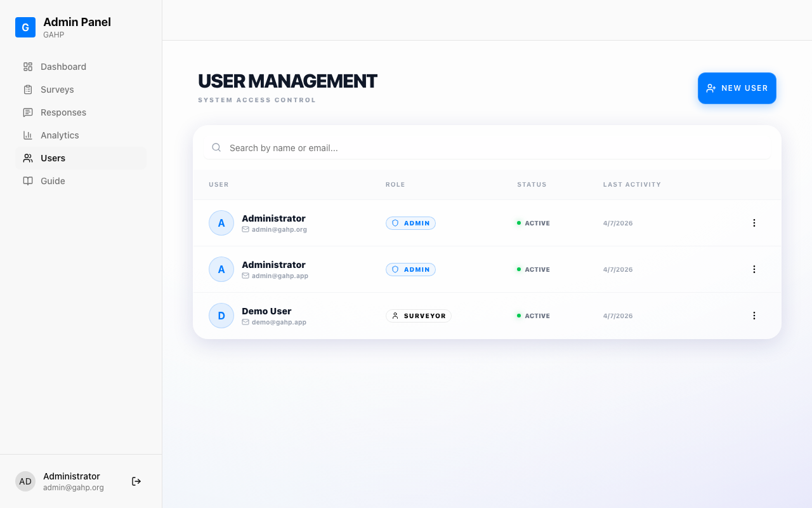Screen dimensions: 812x508
Task: Switch to the Users section in the navigation
Action: pos(54,158)
